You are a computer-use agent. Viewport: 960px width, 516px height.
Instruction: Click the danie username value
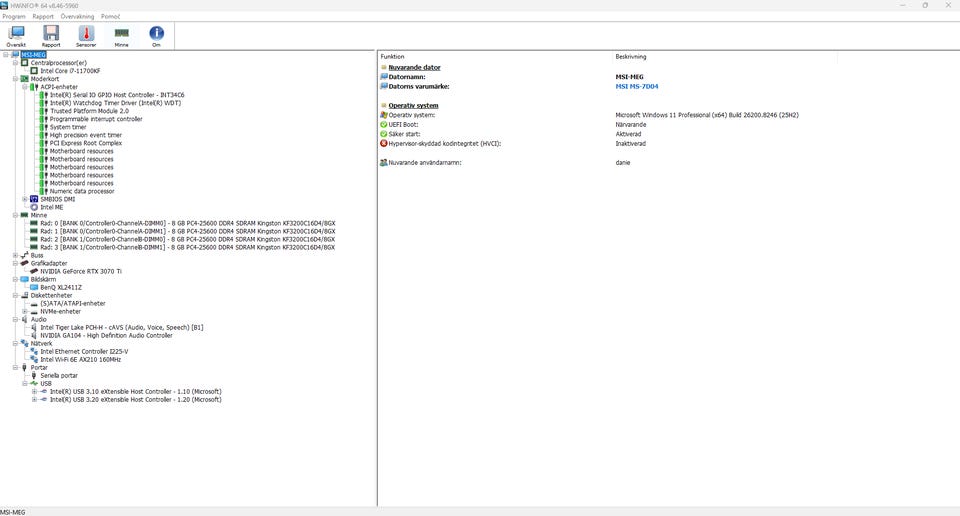click(622, 162)
